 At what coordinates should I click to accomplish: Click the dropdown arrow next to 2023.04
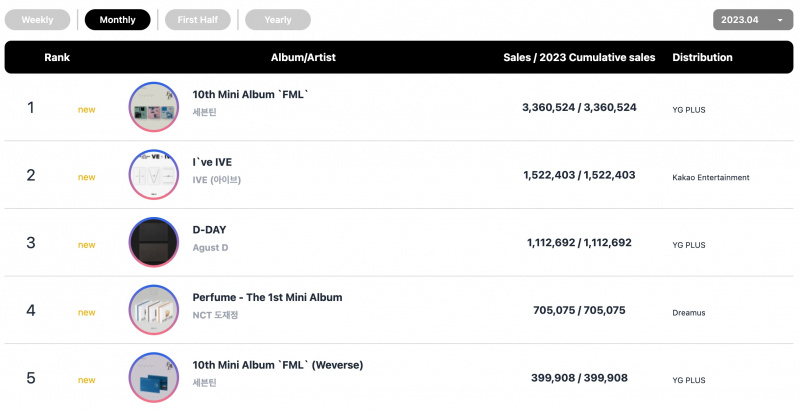pyautogui.click(x=780, y=20)
